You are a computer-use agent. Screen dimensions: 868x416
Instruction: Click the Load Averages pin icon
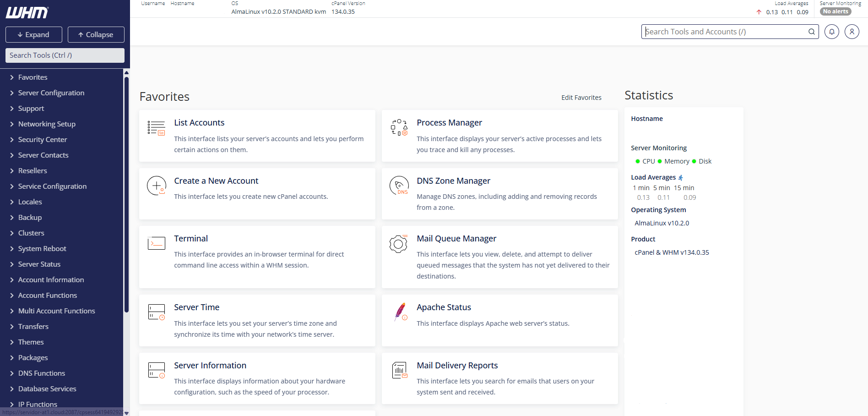681,178
